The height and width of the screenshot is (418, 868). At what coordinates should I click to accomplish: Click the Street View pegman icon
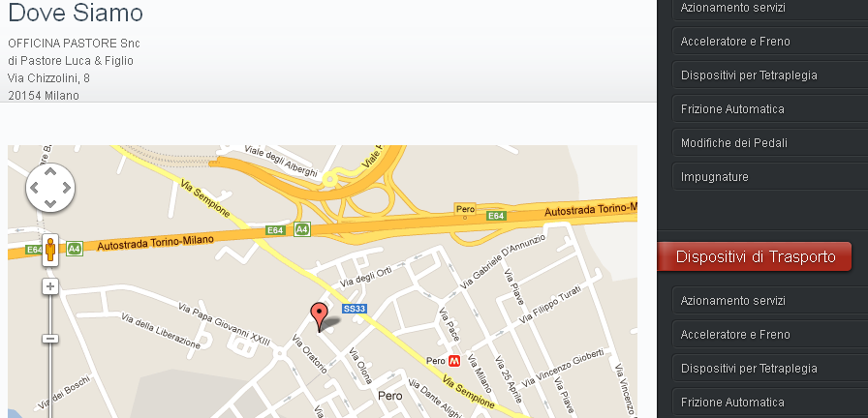point(50,250)
